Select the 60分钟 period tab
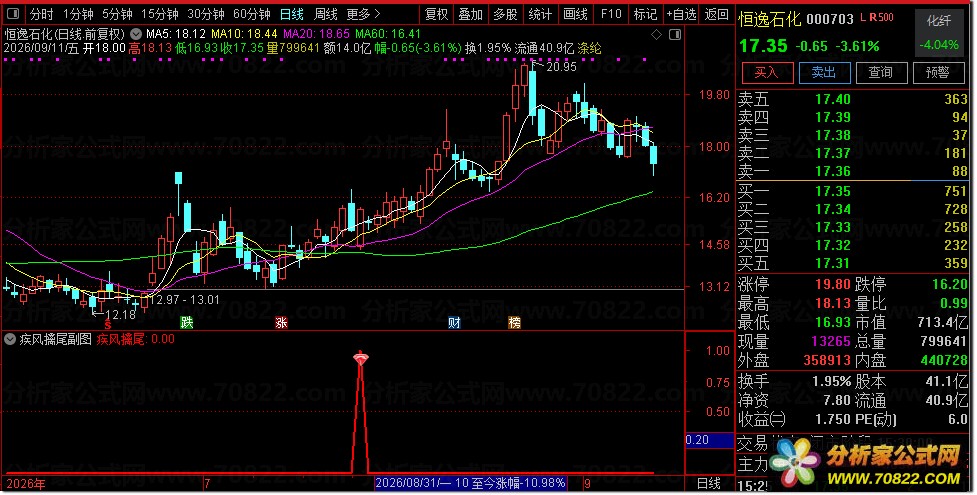 tap(252, 14)
